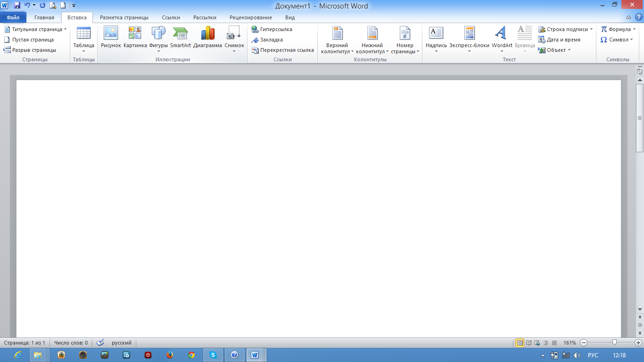
Task: Collapse the ribbon with the chevron
Action: pos(628,17)
